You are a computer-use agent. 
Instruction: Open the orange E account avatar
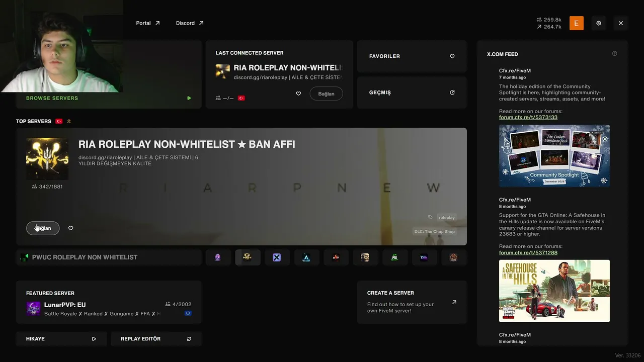pos(577,23)
